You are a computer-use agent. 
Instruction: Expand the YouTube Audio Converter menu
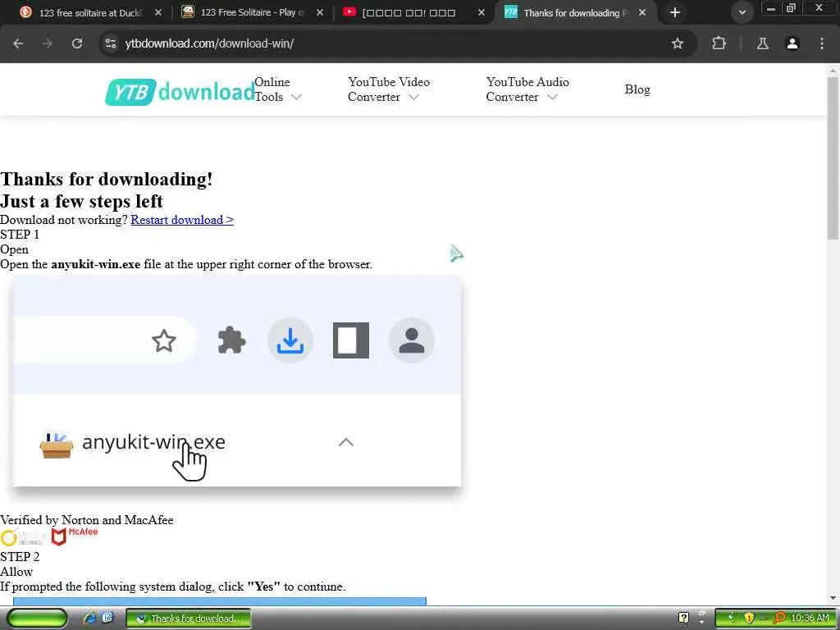tap(527, 89)
